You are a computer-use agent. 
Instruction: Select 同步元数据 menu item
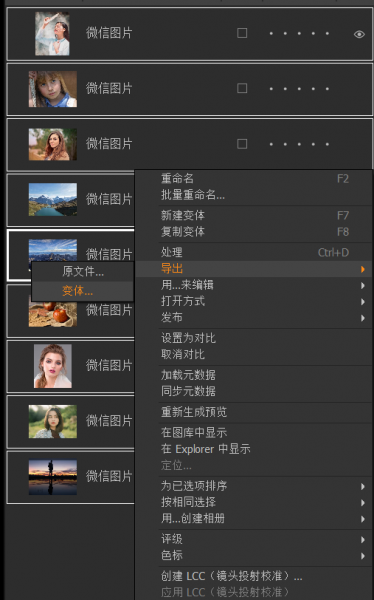(x=188, y=391)
